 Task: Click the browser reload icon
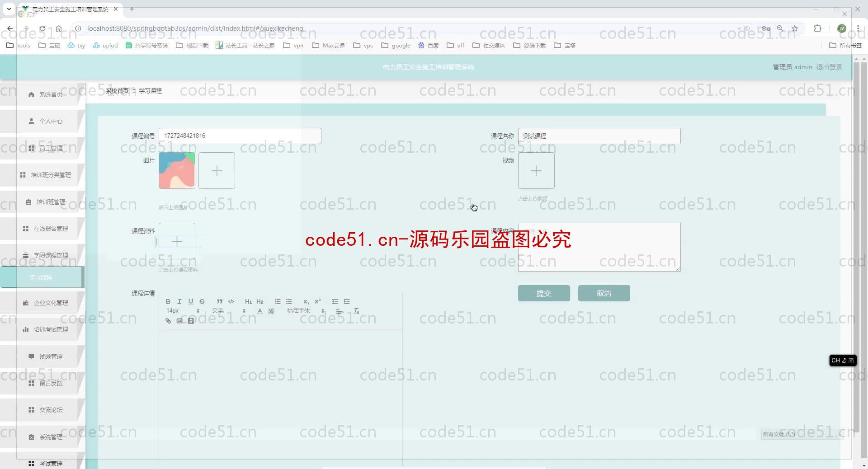(x=42, y=28)
